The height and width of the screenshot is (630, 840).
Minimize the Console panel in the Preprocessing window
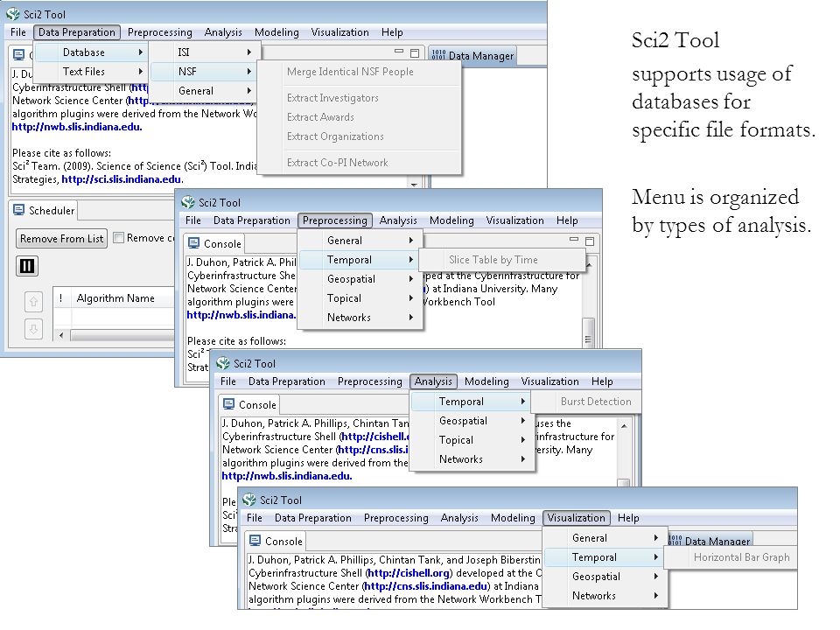click(574, 240)
